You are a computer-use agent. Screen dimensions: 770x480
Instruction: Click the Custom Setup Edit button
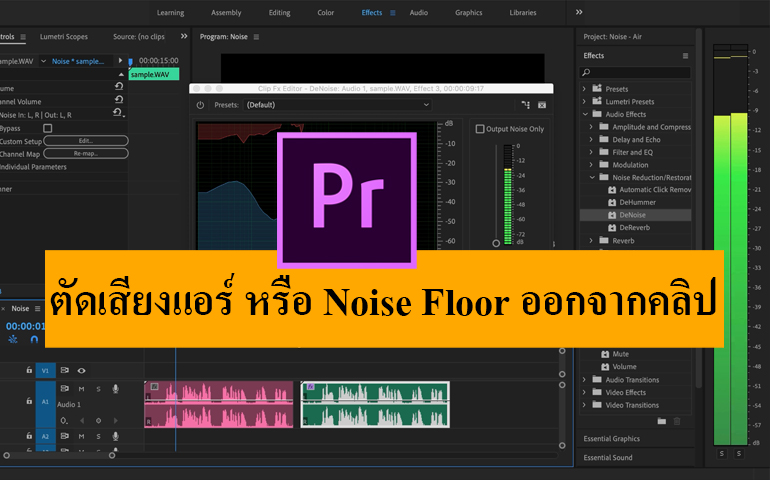coord(85,141)
